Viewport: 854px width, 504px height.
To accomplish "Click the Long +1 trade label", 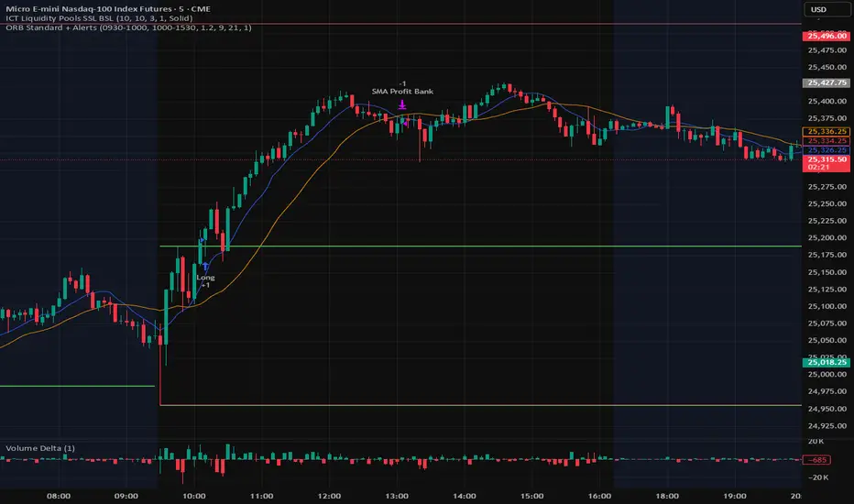I will point(205,281).
